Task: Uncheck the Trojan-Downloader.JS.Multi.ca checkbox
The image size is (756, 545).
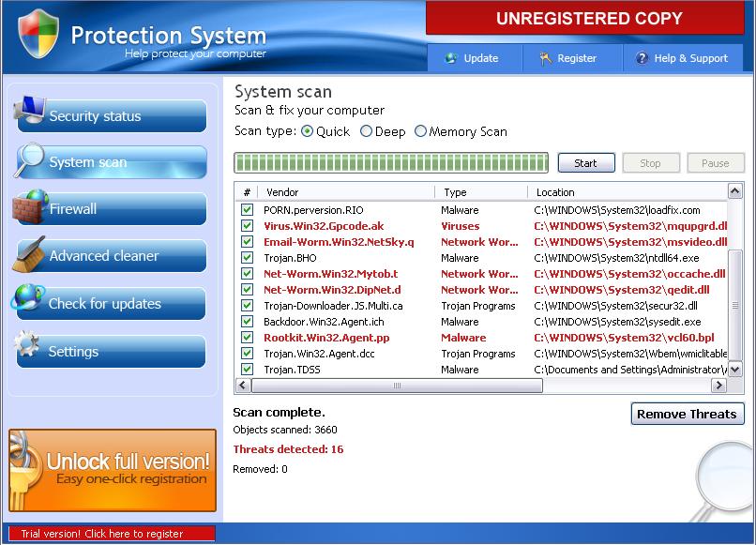Action: tap(248, 305)
